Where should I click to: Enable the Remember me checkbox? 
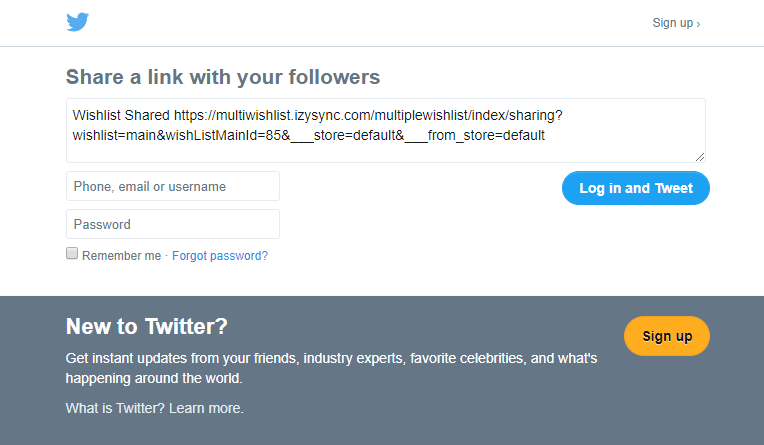tap(72, 254)
